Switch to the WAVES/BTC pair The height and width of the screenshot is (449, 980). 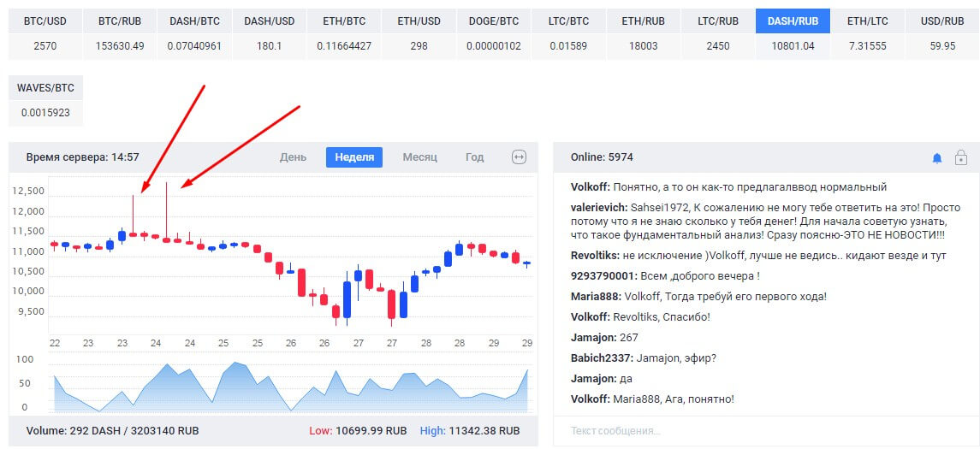coord(45,99)
